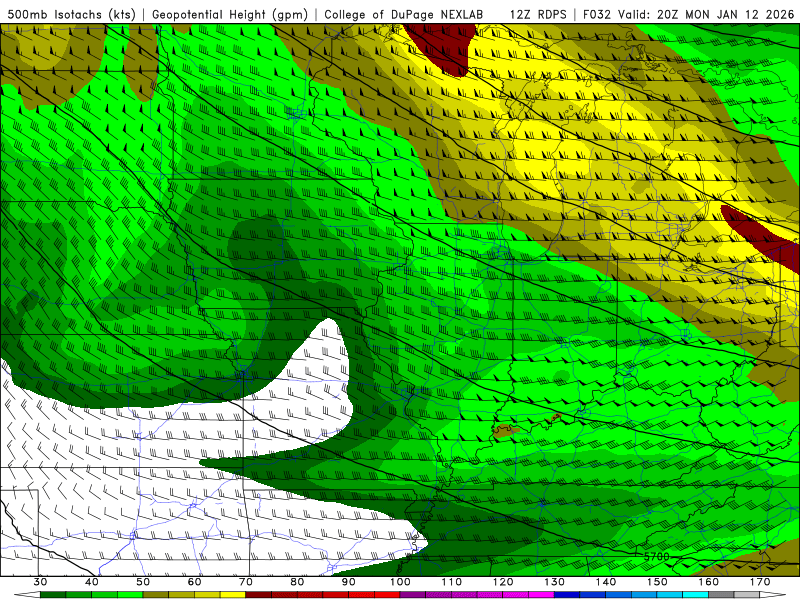
Task: Click the "F032" forecast hour label
Action: pos(596,14)
